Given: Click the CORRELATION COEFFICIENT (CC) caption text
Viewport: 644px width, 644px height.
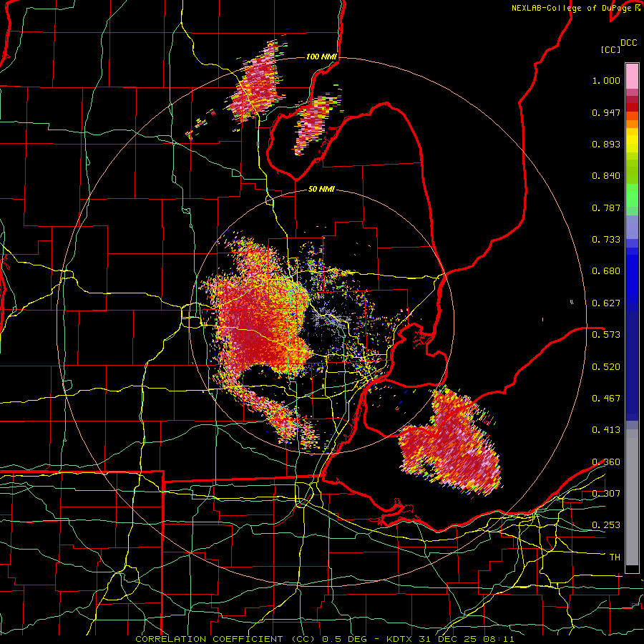Looking at the screenshot, I should [x=225, y=639].
